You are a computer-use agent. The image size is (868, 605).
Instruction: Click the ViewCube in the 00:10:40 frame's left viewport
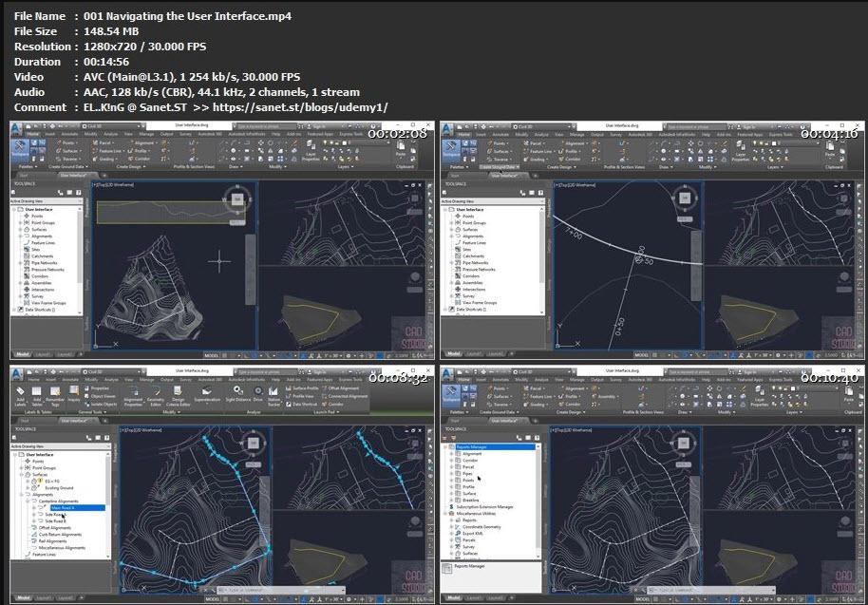pyautogui.click(x=683, y=444)
